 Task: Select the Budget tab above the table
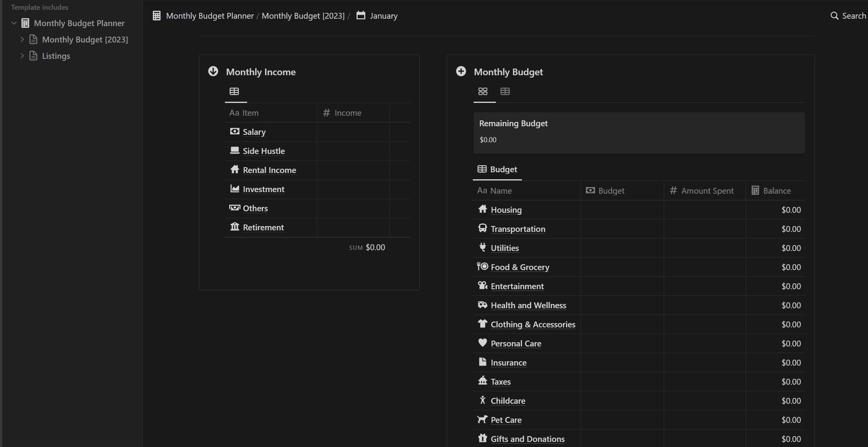503,169
